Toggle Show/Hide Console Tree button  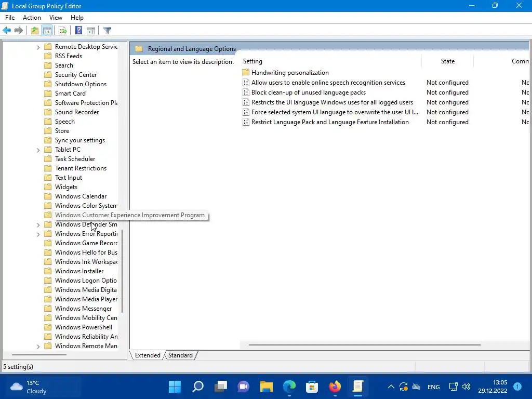point(47,31)
